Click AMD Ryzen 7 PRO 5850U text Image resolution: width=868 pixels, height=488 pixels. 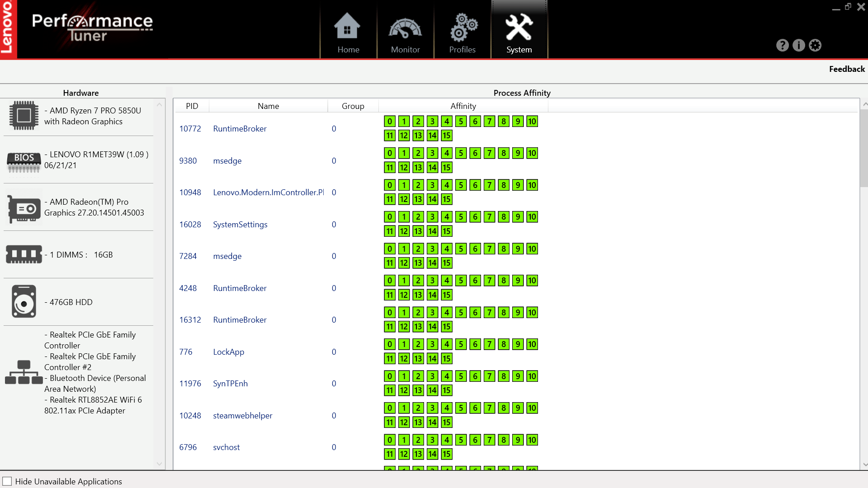[93, 116]
